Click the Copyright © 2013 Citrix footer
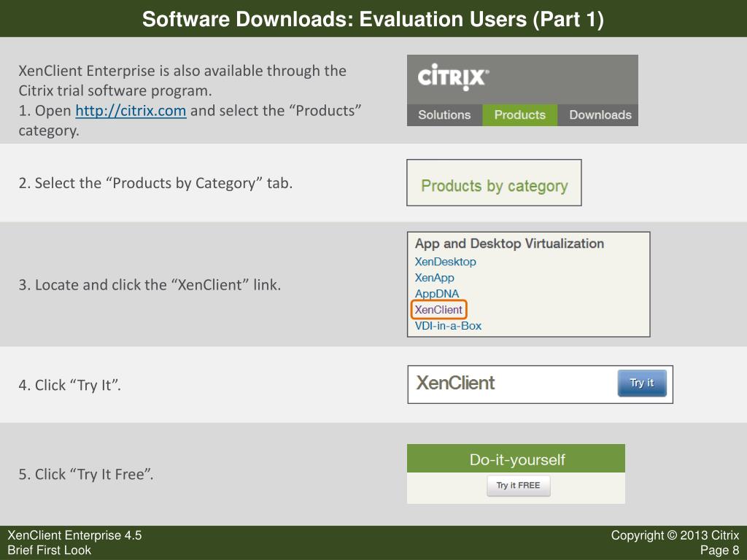The width and height of the screenshot is (747, 560). point(675,535)
